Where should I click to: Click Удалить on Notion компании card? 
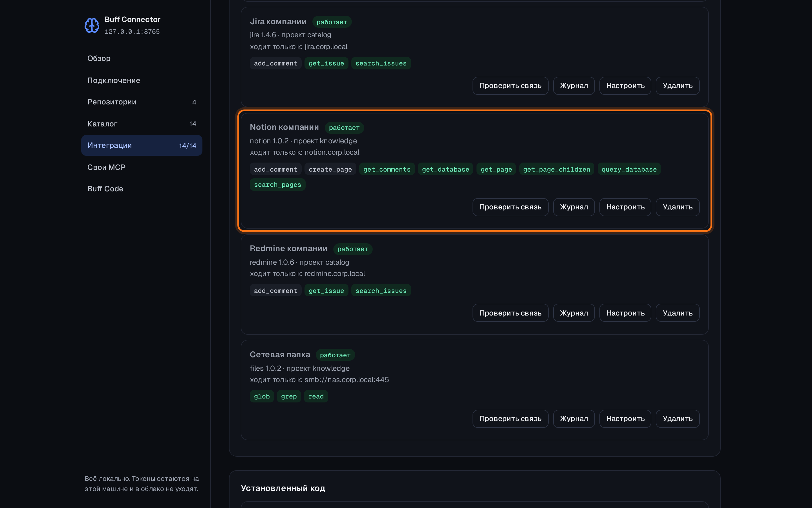pyautogui.click(x=678, y=207)
